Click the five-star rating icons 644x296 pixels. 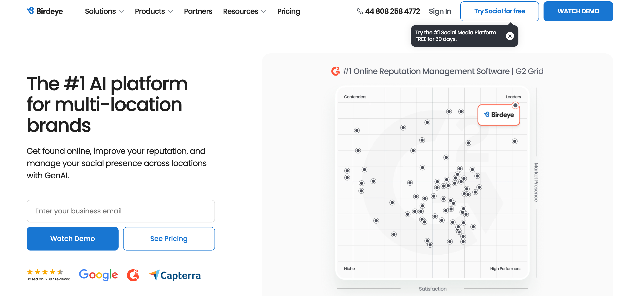(x=45, y=272)
